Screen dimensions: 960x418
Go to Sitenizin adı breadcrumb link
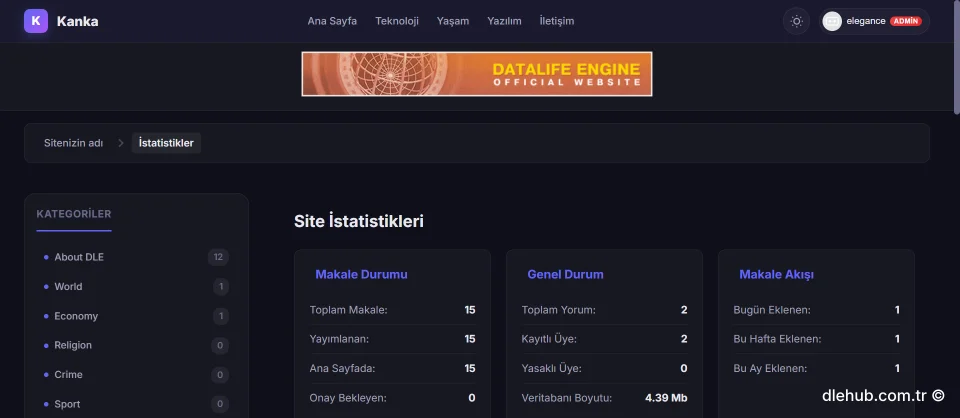click(73, 143)
